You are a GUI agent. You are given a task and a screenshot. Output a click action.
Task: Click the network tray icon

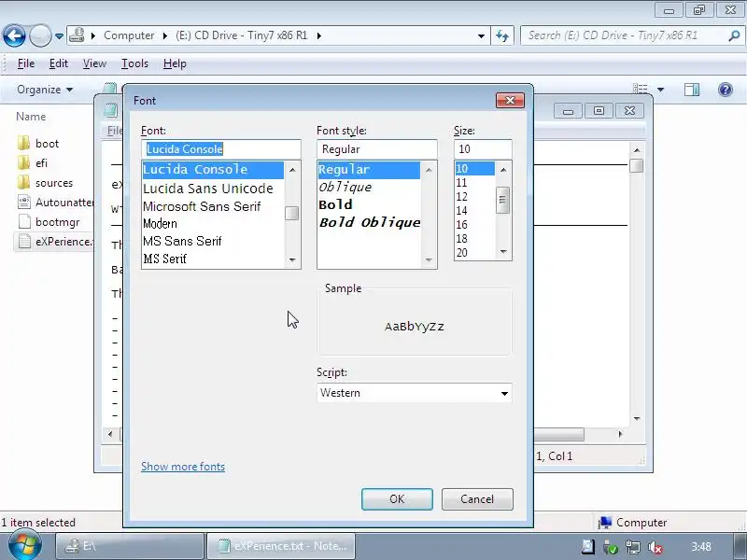[633, 547]
